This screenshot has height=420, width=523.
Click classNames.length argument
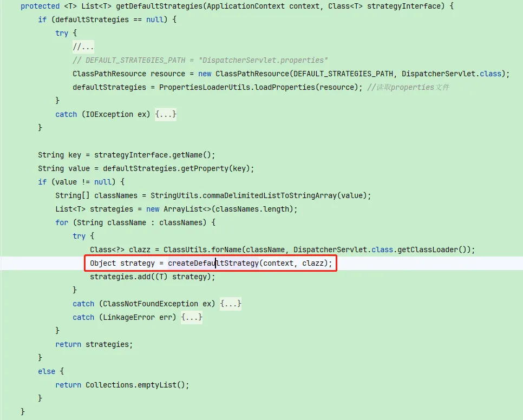point(252,209)
